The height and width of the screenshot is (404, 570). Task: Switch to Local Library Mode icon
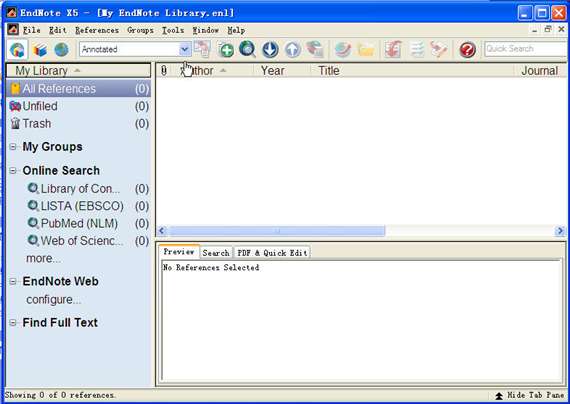click(39, 50)
